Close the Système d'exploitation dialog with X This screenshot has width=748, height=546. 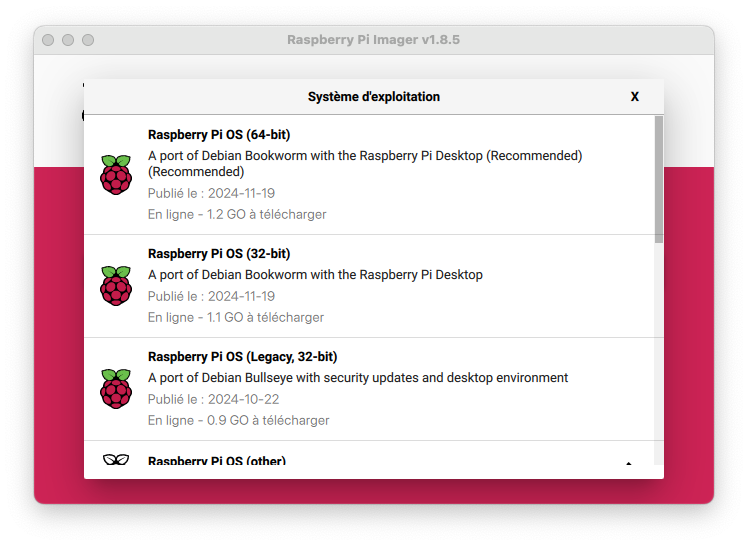[634, 97]
